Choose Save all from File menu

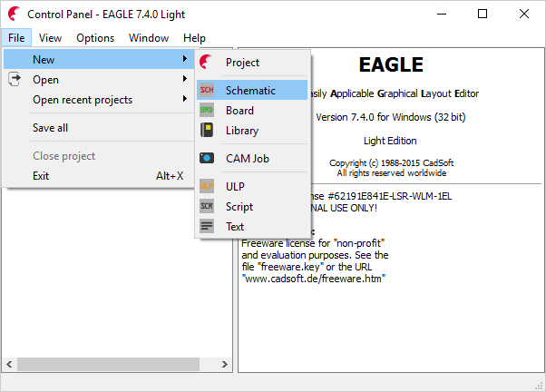pyautogui.click(x=51, y=128)
